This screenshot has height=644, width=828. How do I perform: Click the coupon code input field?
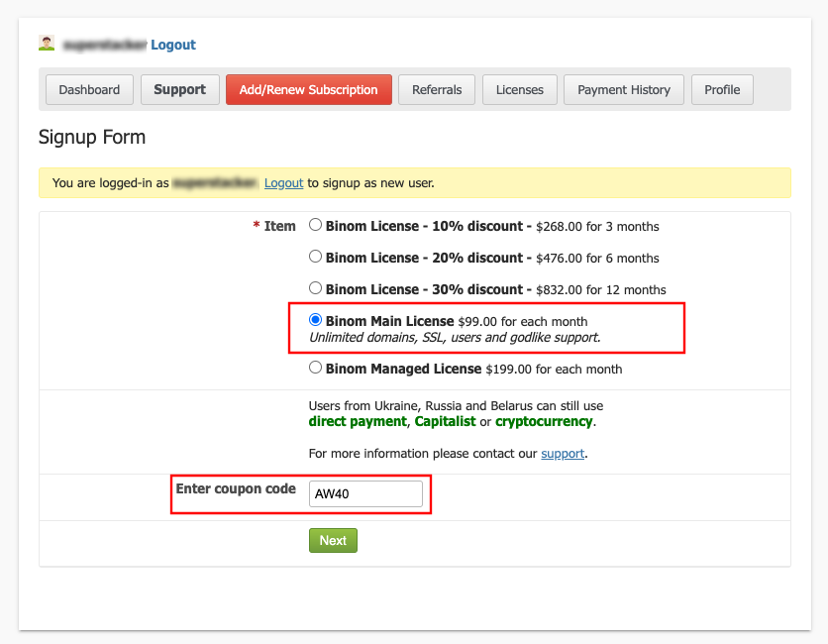[x=366, y=493]
